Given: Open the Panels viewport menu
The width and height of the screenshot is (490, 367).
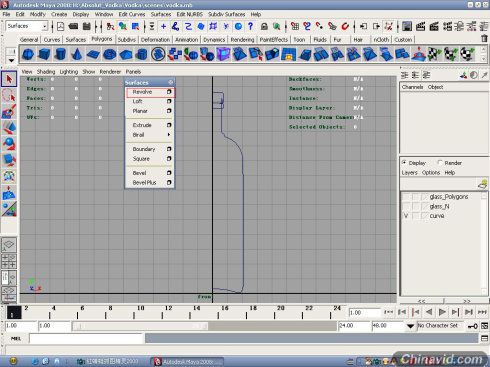Looking at the screenshot, I should [133, 72].
